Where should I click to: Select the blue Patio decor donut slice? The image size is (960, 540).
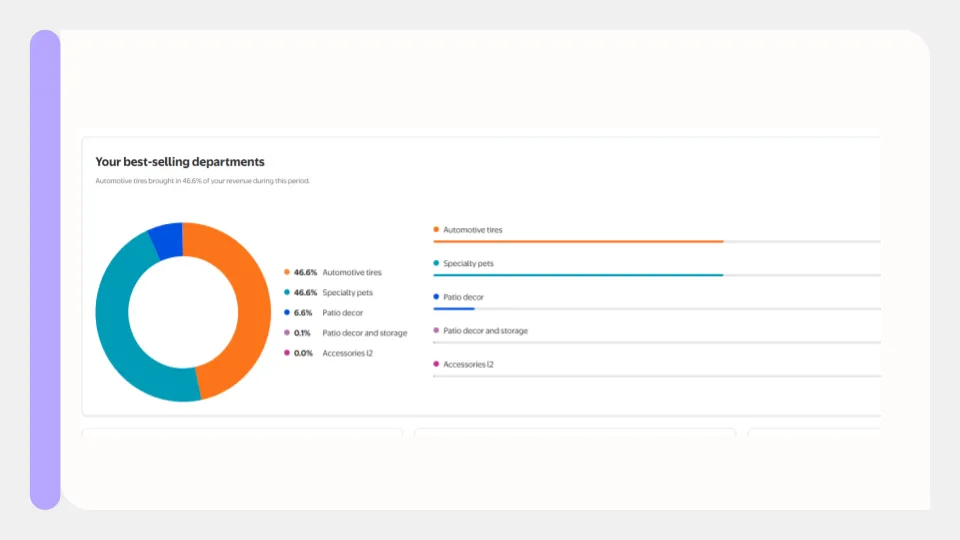(167, 240)
